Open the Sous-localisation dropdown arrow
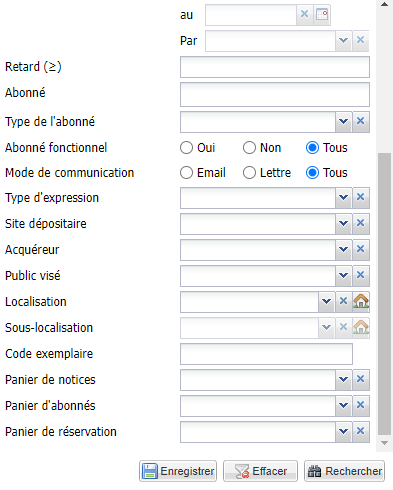The image size is (393, 490). tap(326, 327)
